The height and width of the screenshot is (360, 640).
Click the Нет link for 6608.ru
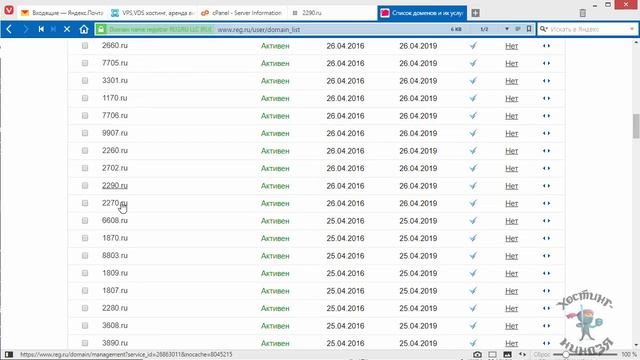point(511,221)
